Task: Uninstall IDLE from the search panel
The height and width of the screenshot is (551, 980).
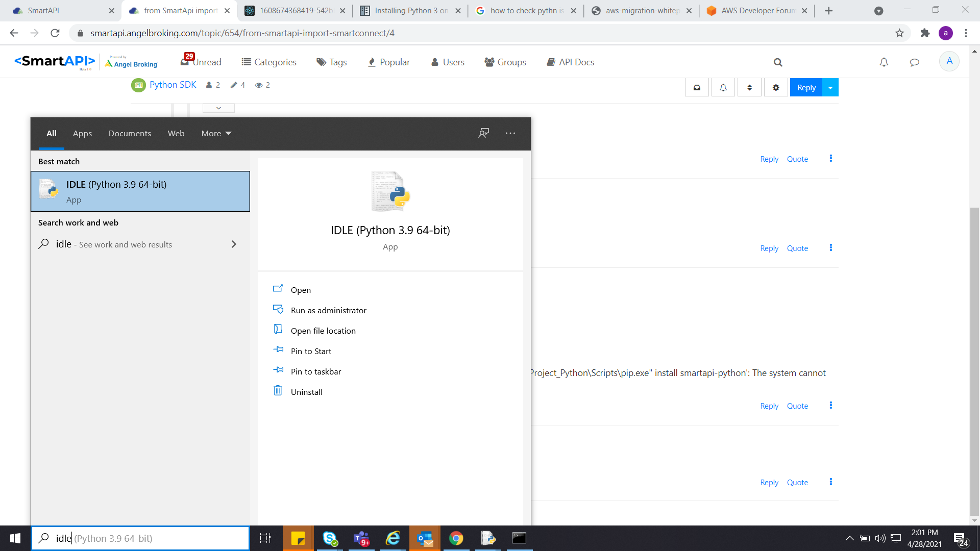Action: click(x=306, y=392)
